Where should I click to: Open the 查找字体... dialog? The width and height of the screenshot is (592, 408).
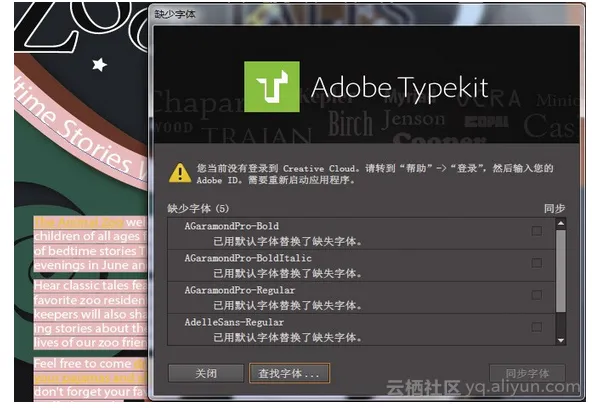pyautogui.click(x=289, y=373)
